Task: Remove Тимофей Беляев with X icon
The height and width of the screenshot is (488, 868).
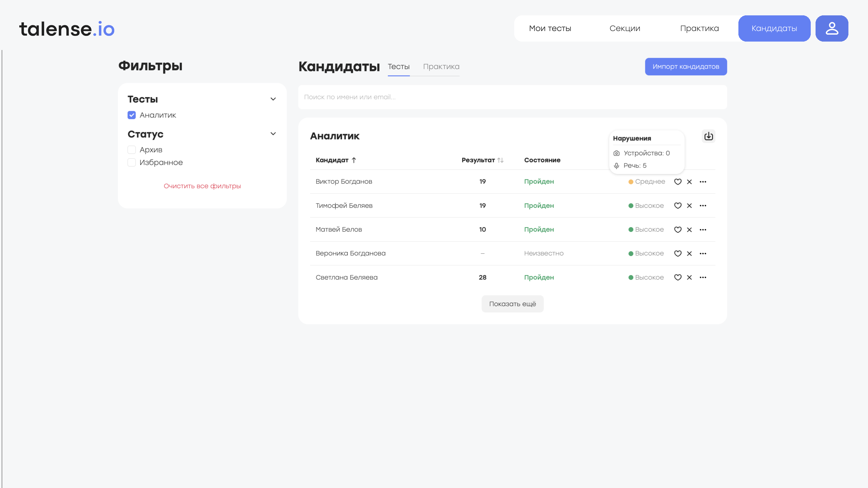Action: [x=689, y=205]
